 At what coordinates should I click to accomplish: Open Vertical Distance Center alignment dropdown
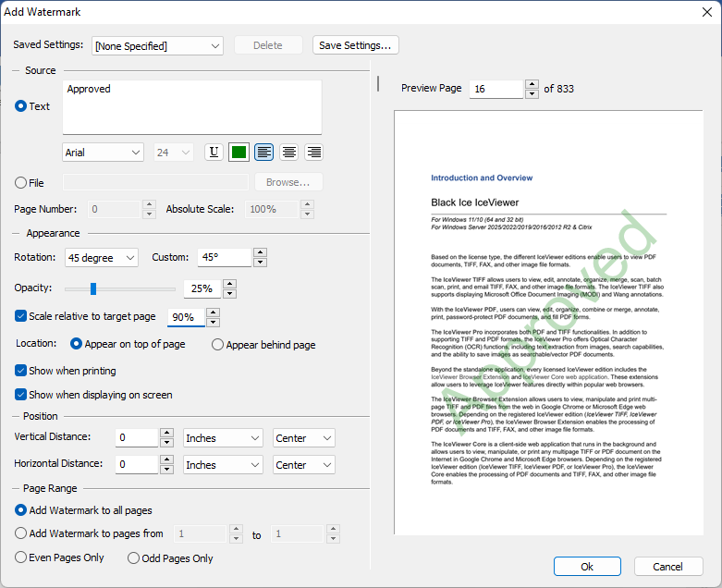point(304,438)
